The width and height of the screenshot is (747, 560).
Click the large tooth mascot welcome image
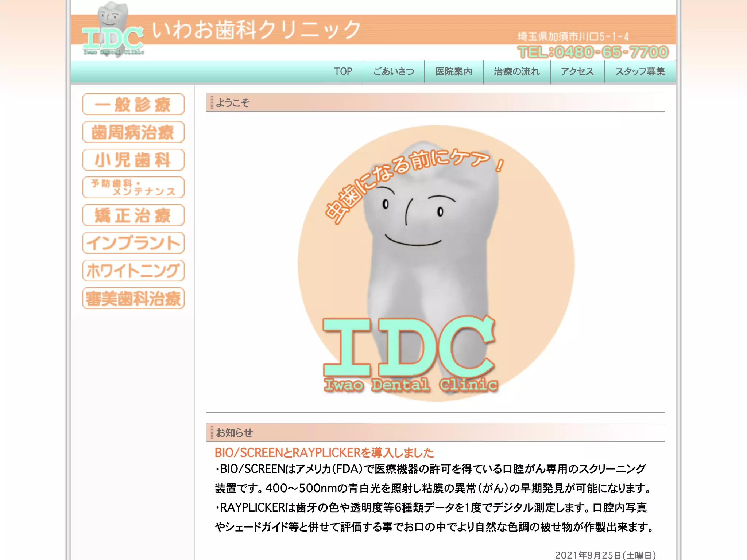click(x=436, y=263)
